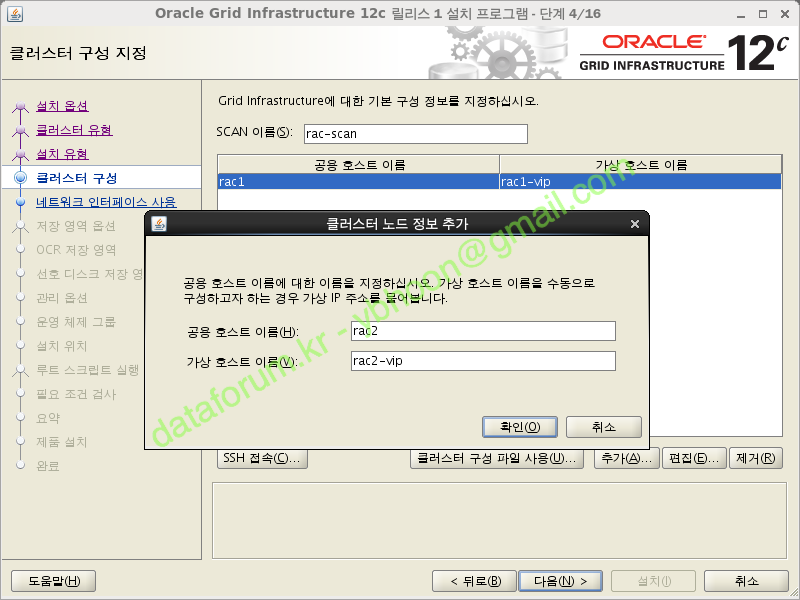Click the 공용 호스트 이름 column header
The width and height of the screenshot is (800, 600).
click(x=358, y=165)
